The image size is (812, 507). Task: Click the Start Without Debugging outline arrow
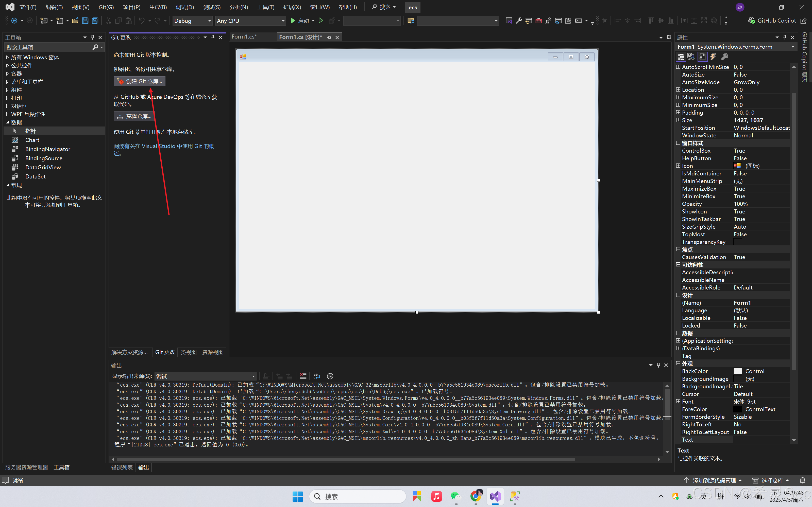click(321, 21)
